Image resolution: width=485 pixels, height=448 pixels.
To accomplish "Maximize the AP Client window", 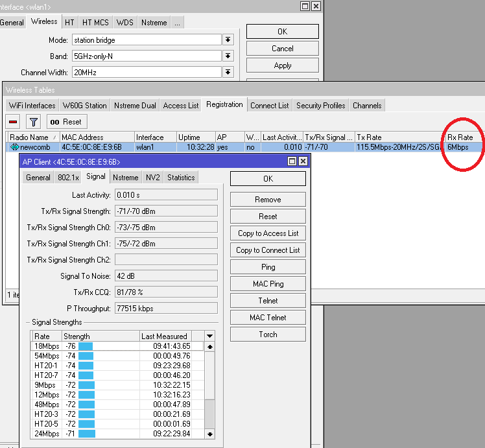I will coord(292,161).
